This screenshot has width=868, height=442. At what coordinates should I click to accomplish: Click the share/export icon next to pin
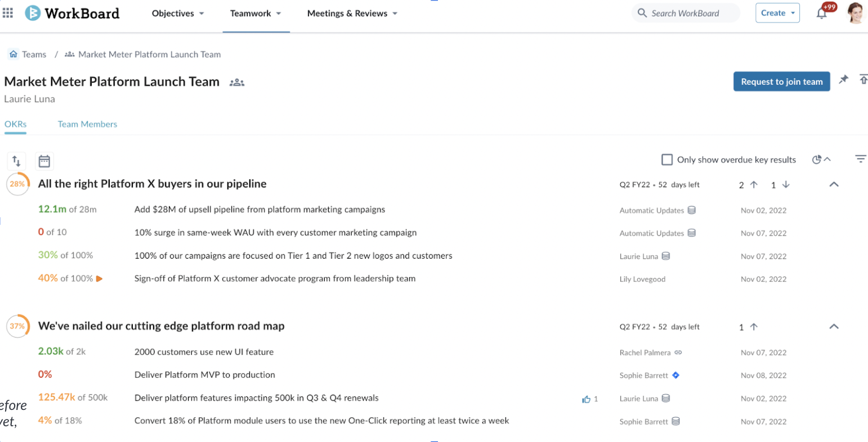tap(863, 79)
